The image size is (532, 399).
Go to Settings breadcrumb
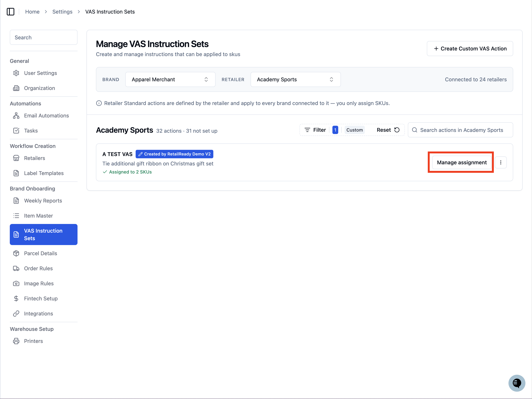62,11
